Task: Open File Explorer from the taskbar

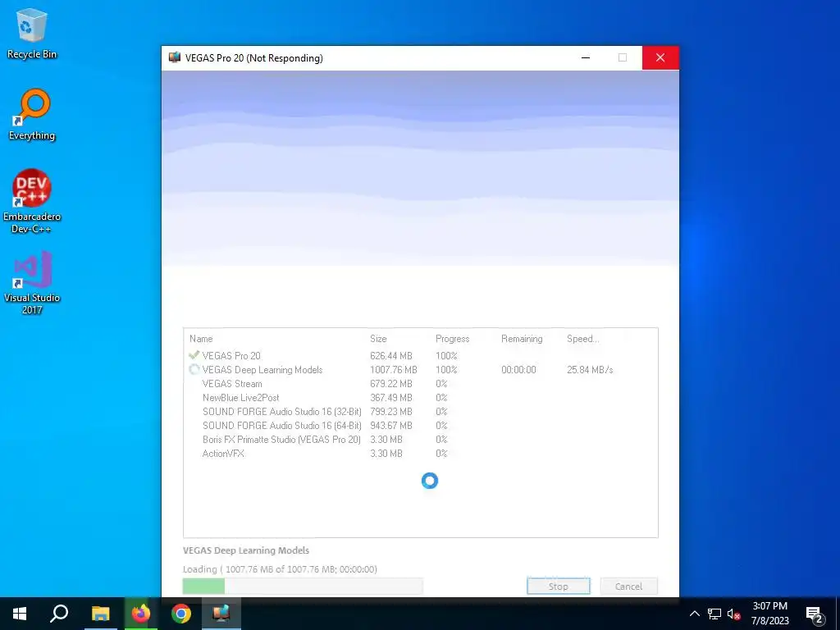Action: tap(100, 614)
